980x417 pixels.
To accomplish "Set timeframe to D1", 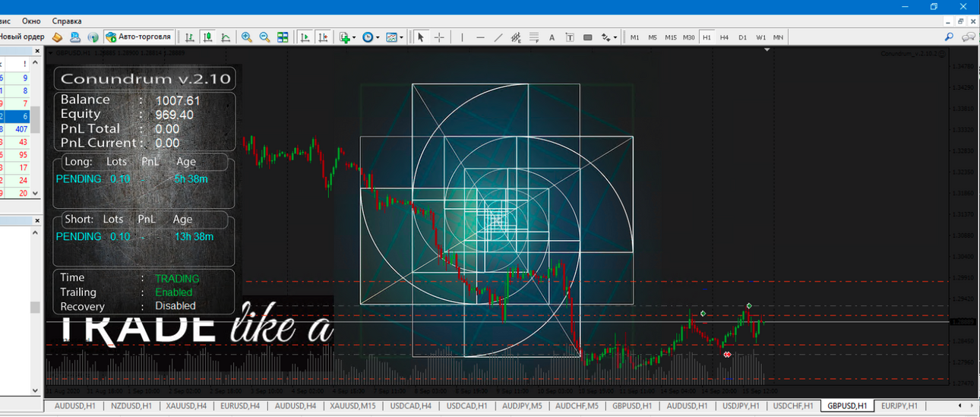I will click(x=743, y=36).
